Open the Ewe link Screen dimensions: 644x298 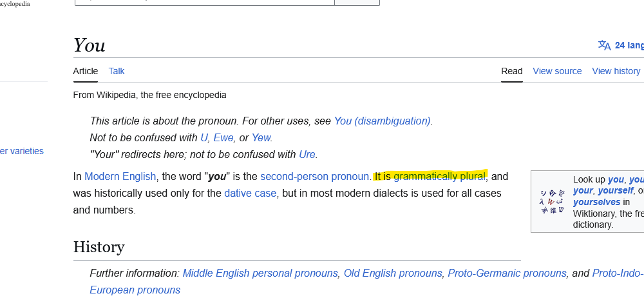tap(223, 138)
